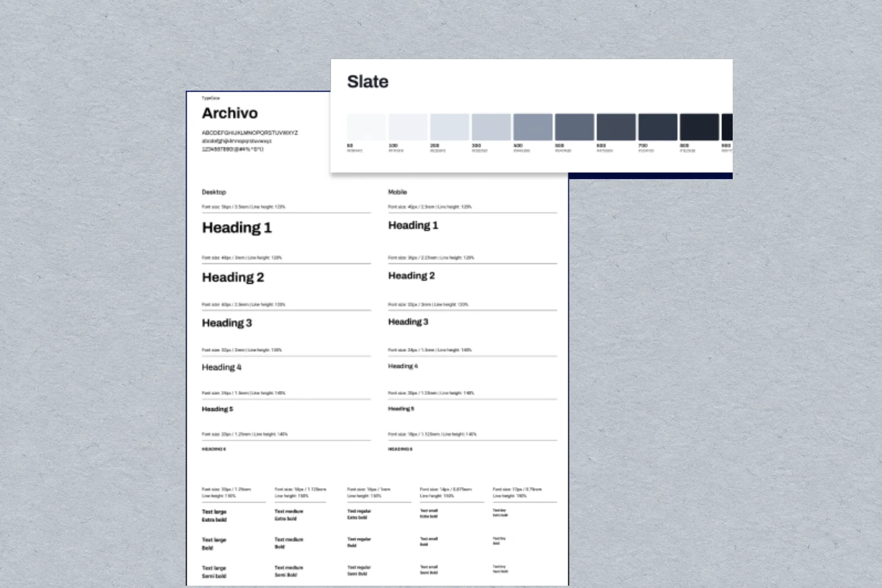This screenshot has width=882, height=588.
Task: Click 'Text large Extra bold' sample
Action: pos(214,515)
